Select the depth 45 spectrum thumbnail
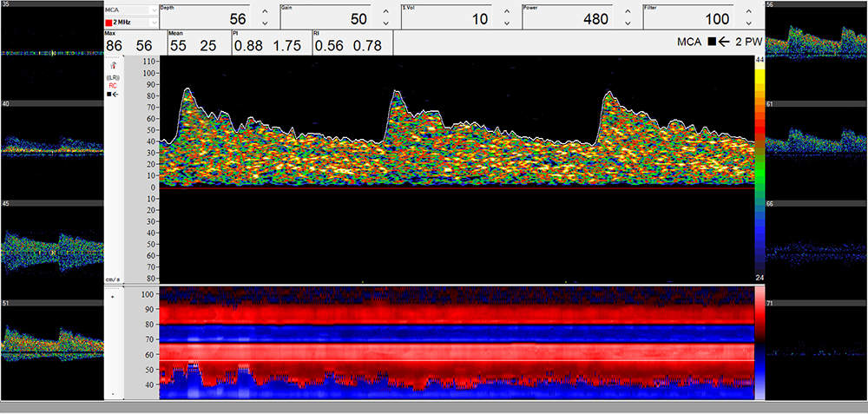 [x=51, y=247]
